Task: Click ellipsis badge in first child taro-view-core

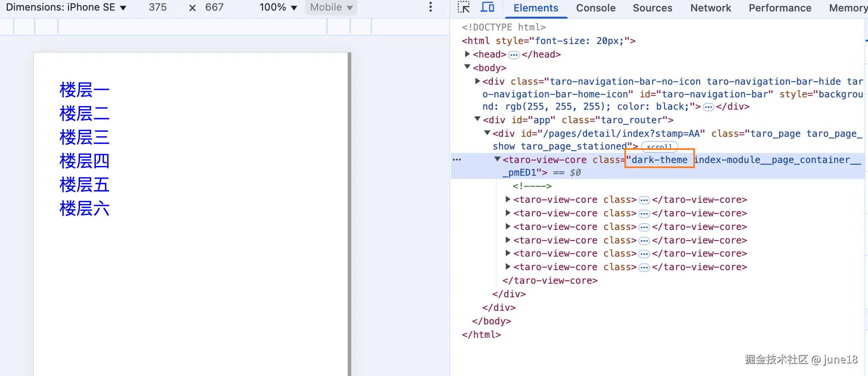Action: [x=644, y=200]
